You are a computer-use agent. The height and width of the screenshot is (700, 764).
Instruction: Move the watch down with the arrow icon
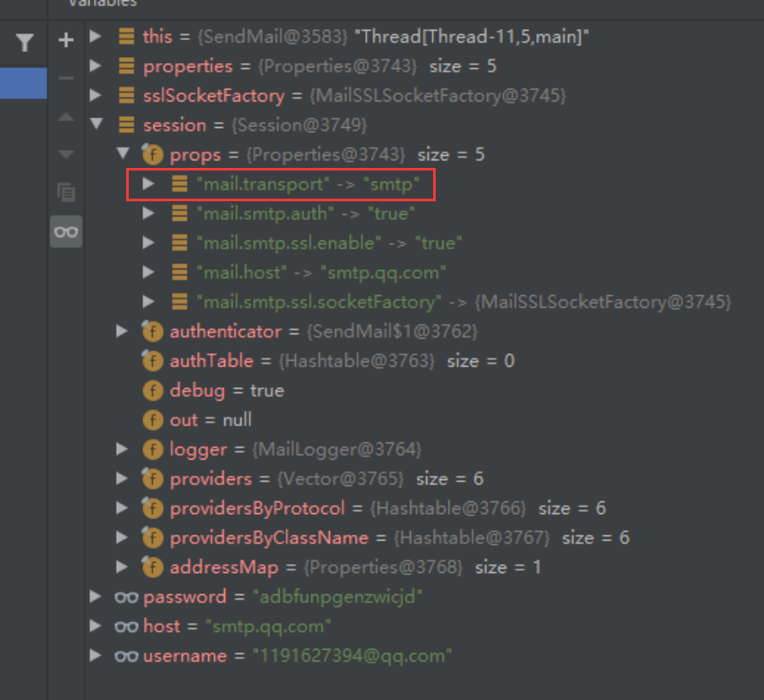click(x=66, y=153)
